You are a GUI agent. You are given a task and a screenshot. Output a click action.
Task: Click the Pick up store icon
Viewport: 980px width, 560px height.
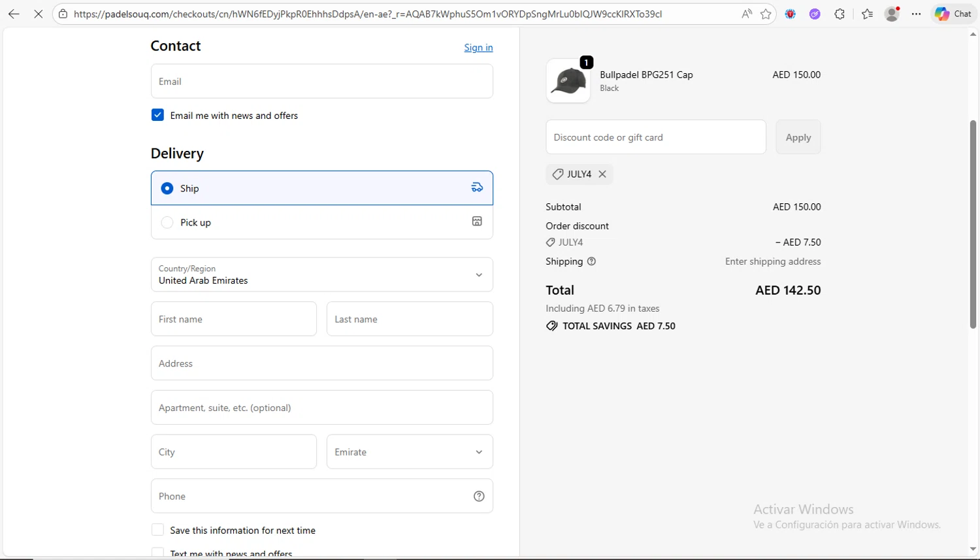(x=477, y=222)
